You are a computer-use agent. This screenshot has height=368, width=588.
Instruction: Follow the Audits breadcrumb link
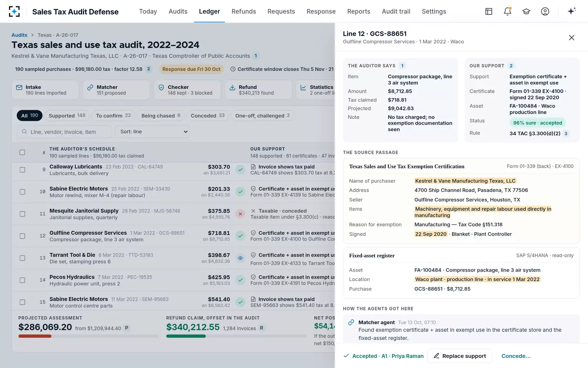click(x=20, y=35)
